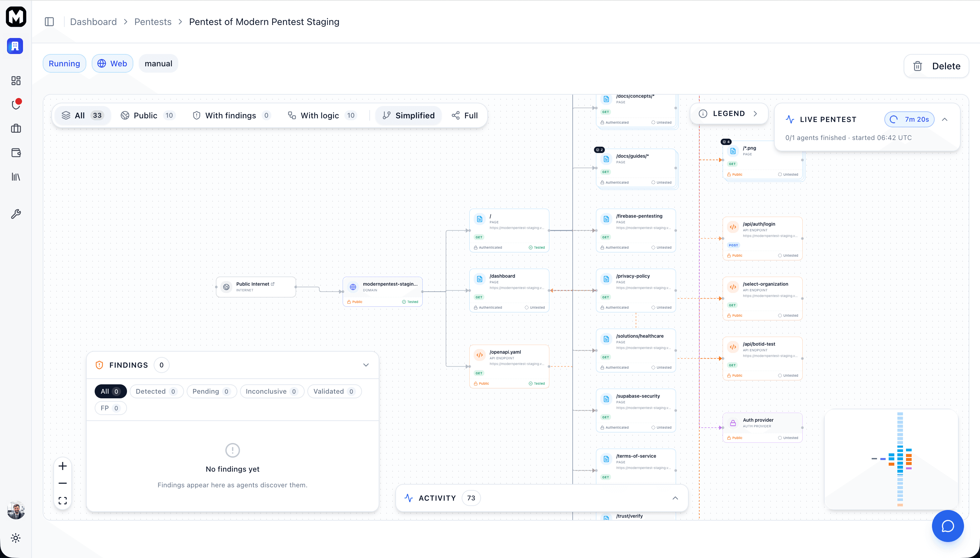The height and width of the screenshot is (558, 980).
Task: Toggle the sidebar panel icon
Action: pos(49,22)
